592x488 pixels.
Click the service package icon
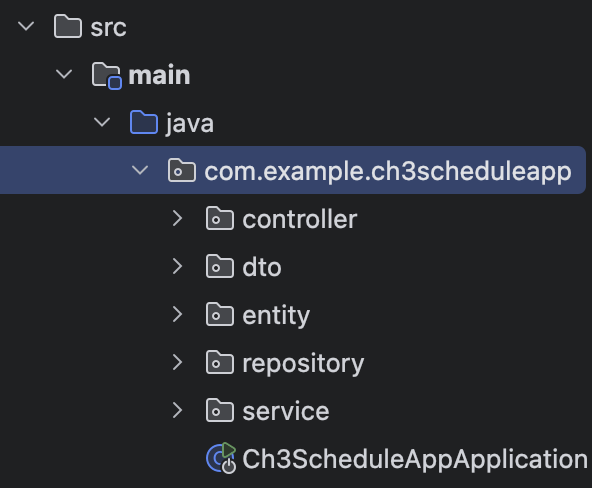click(x=220, y=410)
